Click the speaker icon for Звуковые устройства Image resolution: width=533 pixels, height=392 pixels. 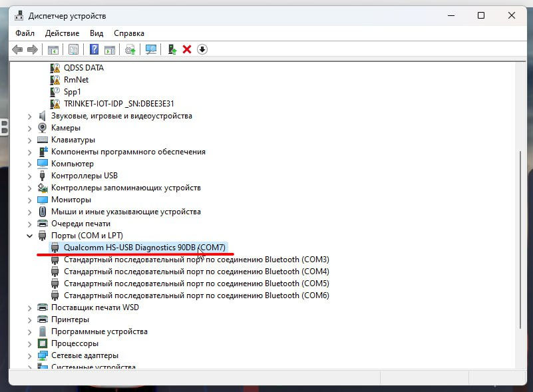pyautogui.click(x=42, y=116)
